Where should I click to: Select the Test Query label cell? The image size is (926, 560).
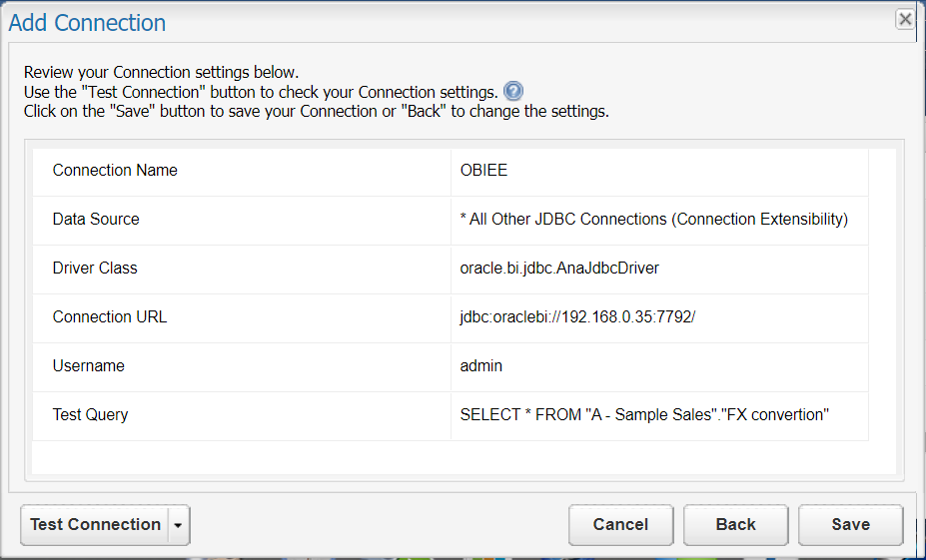tap(91, 415)
